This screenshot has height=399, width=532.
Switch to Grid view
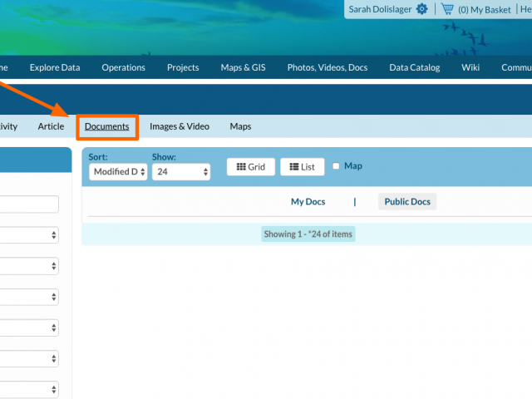coord(251,167)
